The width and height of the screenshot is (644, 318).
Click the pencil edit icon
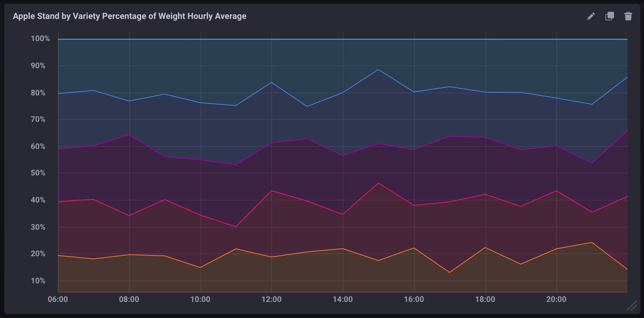591,16
